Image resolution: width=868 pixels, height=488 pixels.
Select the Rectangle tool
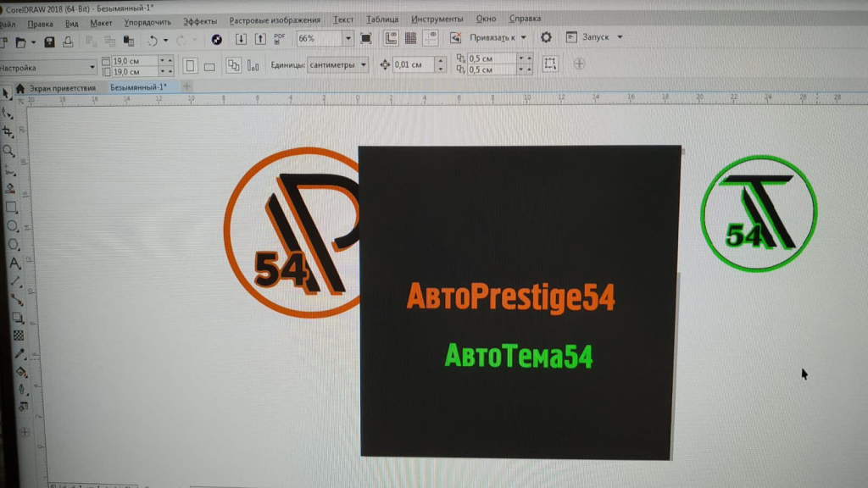point(11,207)
